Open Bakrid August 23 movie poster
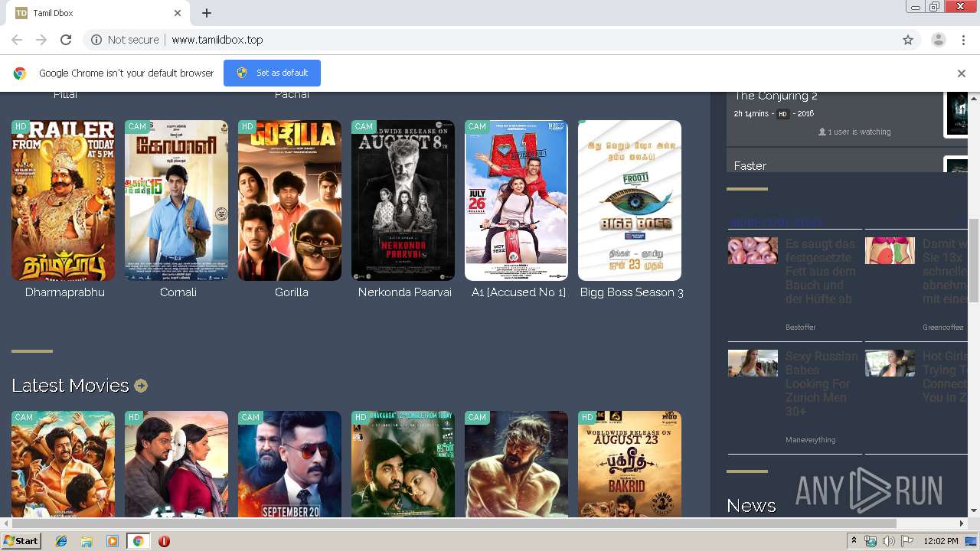This screenshot has width=980, height=551. coord(629,465)
